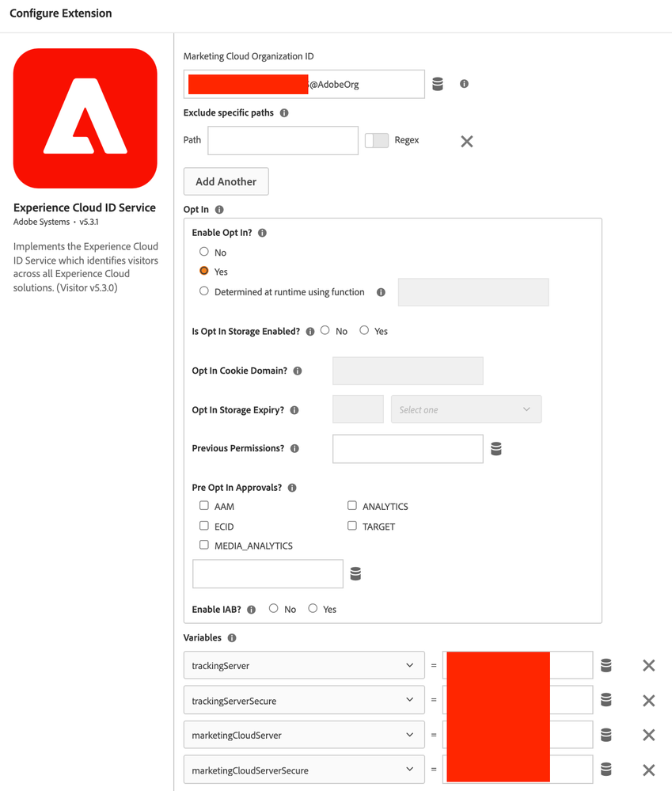Check the AAM pre opt in approval
Image resolution: width=672 pixels, height=791 pixels.
(x=204, y=505)
